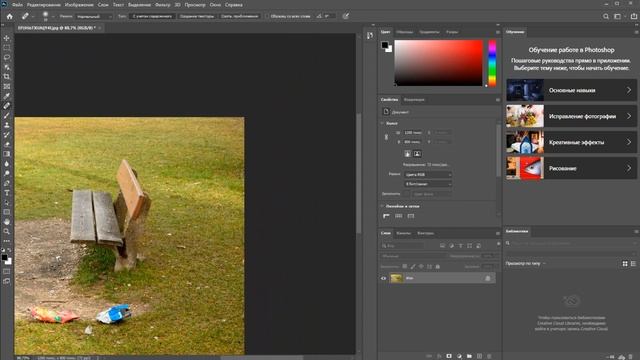Screen dimensions: 640x360
Task: Select the Zoom tool
Action: [x=7, y=231]
